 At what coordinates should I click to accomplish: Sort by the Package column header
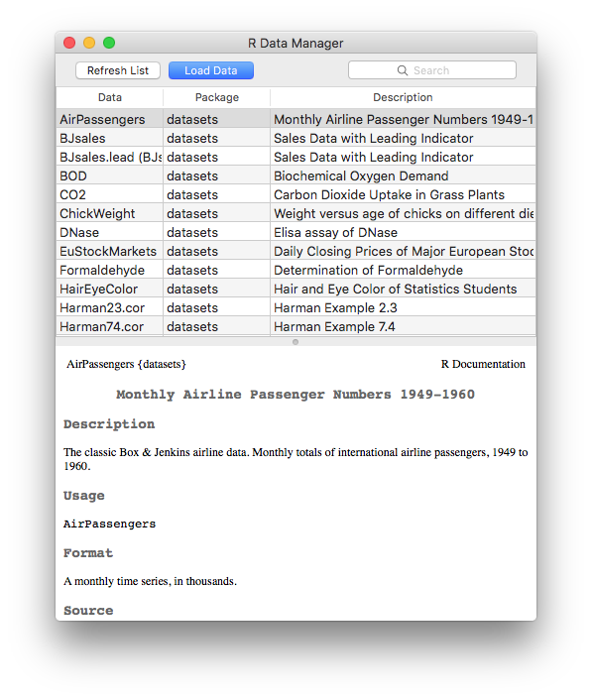pyautogui.click(x=217, y=97)
